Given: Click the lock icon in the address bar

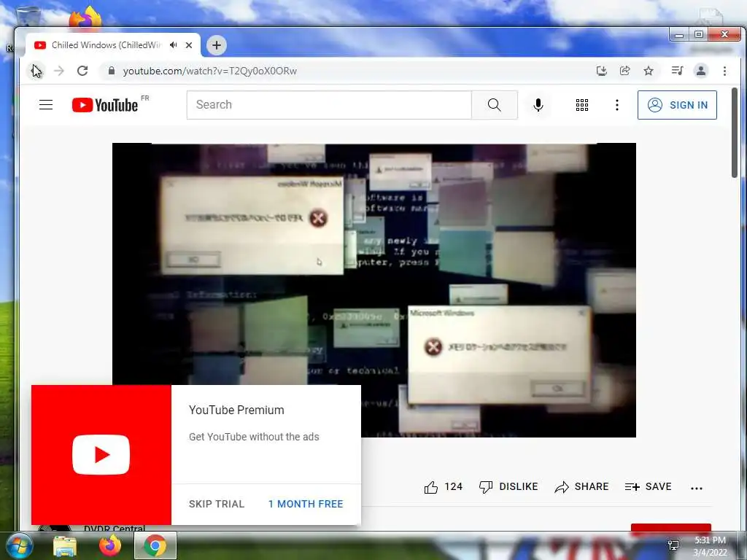Looking at the screenshot, I should [112, 71].
